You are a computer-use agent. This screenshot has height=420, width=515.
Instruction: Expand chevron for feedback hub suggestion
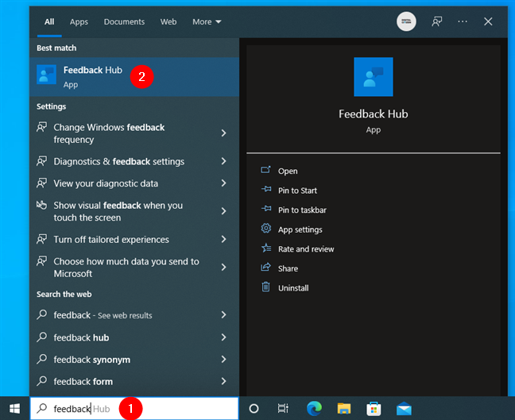223,337
